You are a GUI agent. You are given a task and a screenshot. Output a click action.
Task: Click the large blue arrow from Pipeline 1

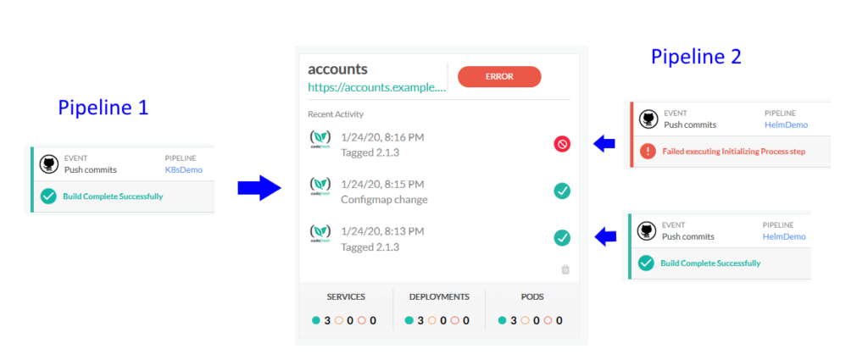pos(259,186)
